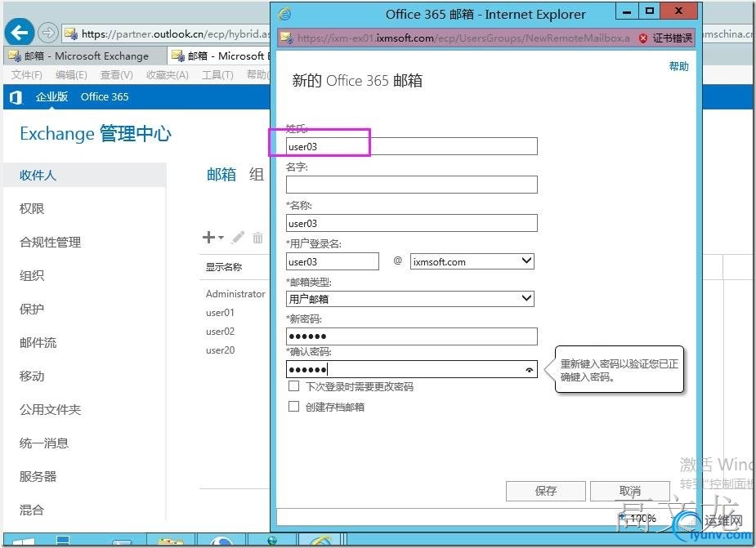
Task: Click the 组 sub-tab in recipients
Action: click(257, 175)
